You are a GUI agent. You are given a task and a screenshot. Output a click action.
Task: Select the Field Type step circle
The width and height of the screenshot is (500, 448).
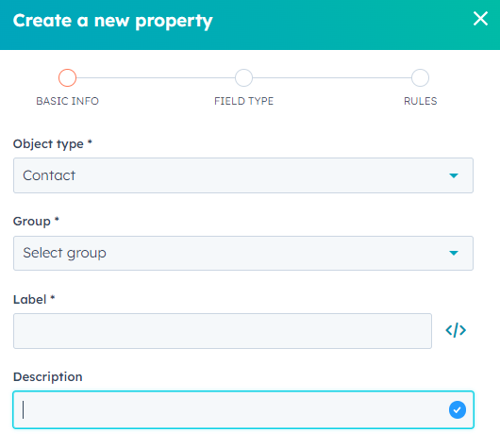click(x=243, y=77)
